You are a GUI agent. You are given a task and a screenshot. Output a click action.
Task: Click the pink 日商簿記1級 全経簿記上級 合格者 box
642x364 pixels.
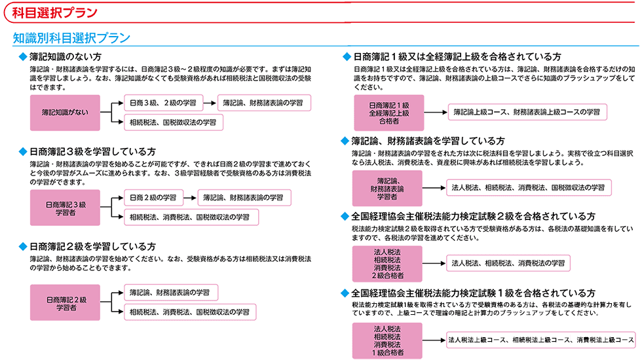389,113
